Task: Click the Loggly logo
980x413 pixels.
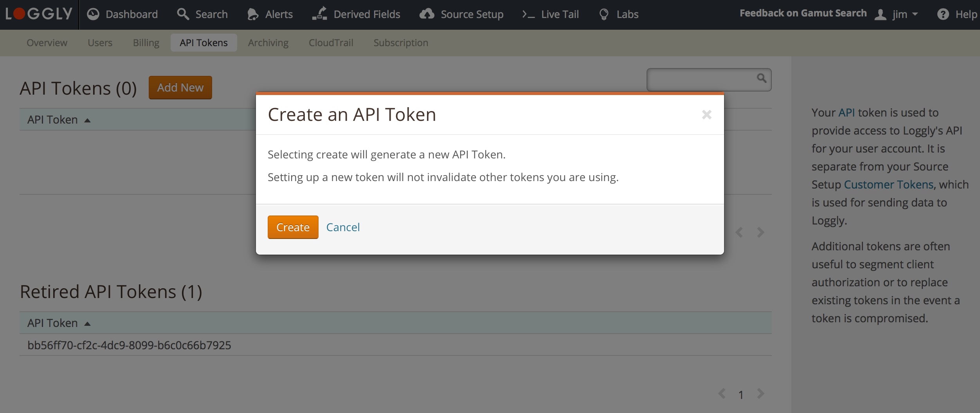Action: [x=39, y=14]
